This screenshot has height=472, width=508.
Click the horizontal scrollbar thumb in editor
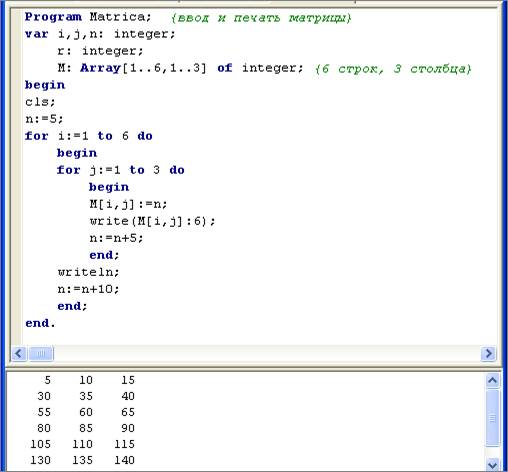point(40,353)
